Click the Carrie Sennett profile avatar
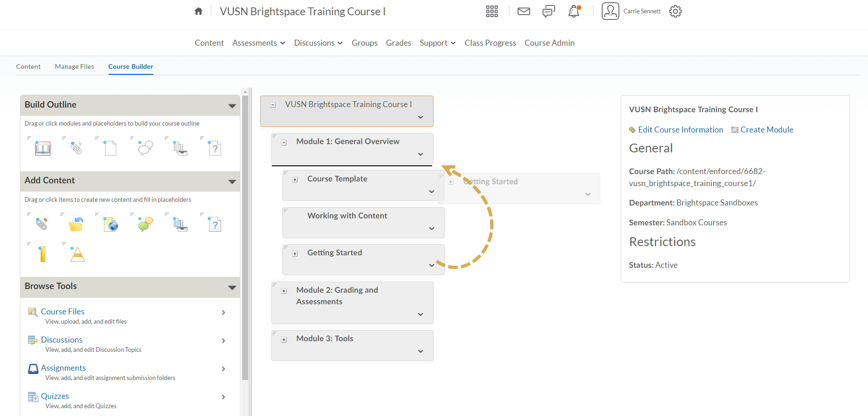Viewport: 868px width, 416px height. coord(610,11)
